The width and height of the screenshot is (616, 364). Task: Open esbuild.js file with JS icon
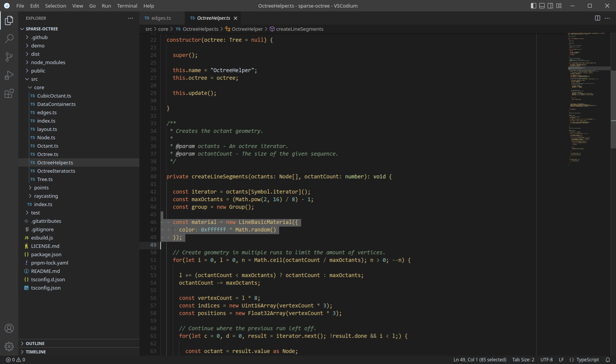(x=79, y=238)
